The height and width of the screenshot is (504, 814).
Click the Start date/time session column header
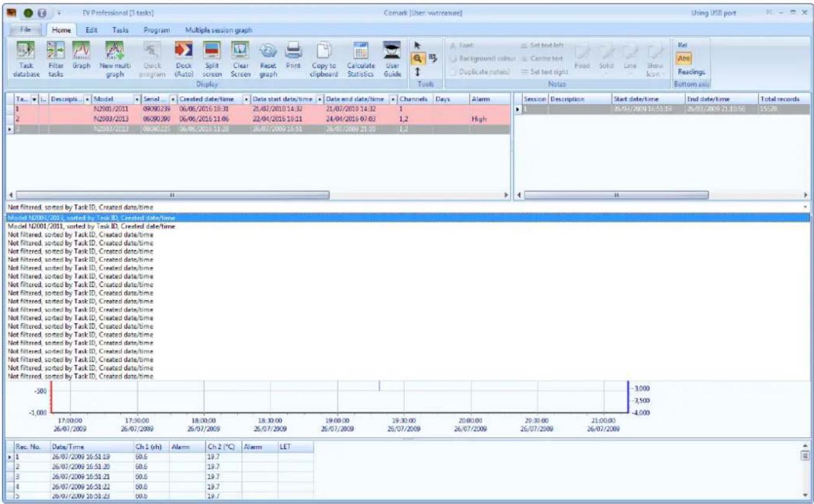(x=648, y=99)
